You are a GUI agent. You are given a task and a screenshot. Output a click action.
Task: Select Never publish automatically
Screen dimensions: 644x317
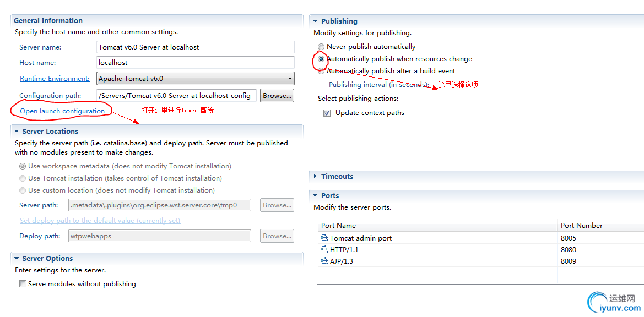click(321, 47)
